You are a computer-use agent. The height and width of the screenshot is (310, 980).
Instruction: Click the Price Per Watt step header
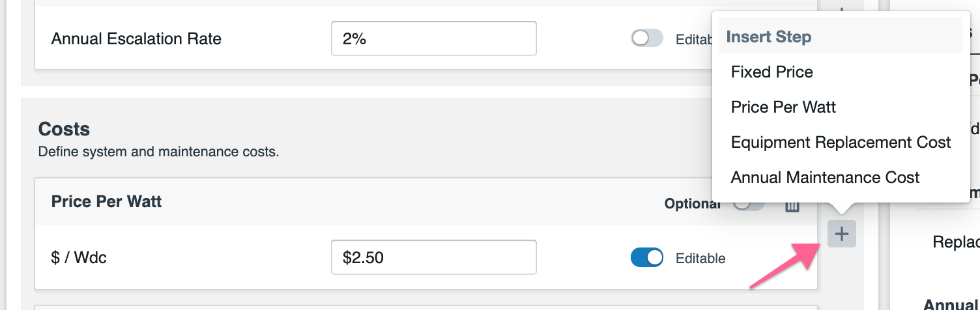106,201
